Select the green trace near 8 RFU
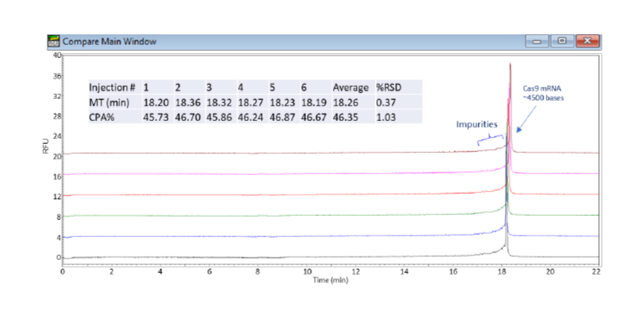This screenshot has height=327, width=644. pos(245,216)
